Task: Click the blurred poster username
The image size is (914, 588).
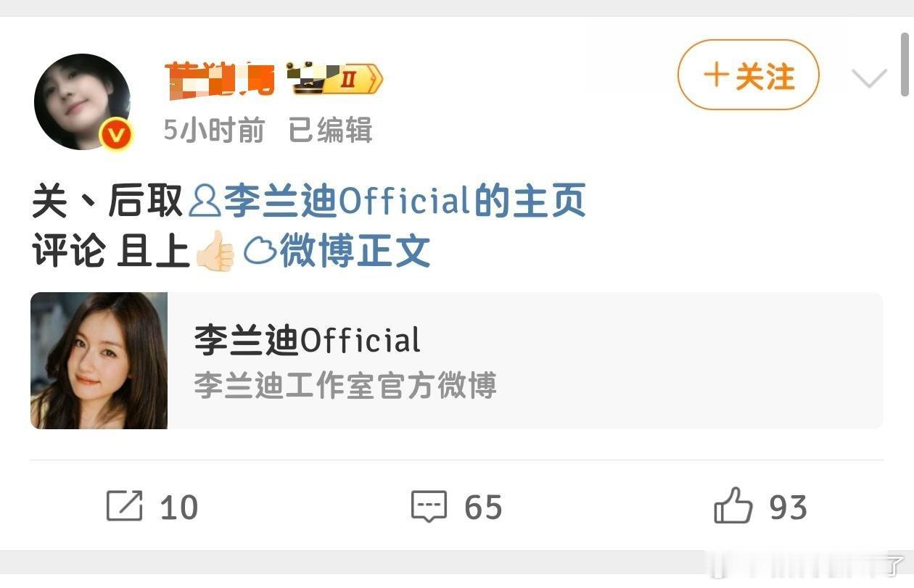Action: pyautogui.click(x=221, y=79)
